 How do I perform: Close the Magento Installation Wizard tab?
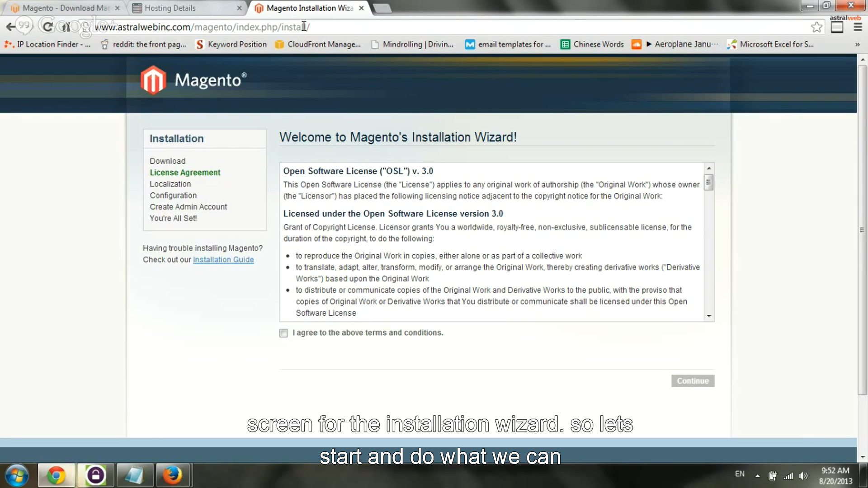click(x=361, y=8)
